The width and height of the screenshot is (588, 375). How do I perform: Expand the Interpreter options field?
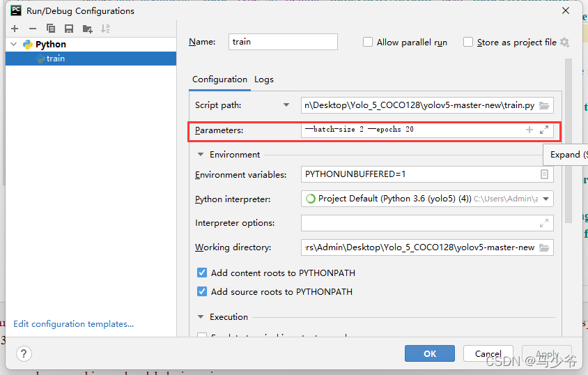(544, 223)
